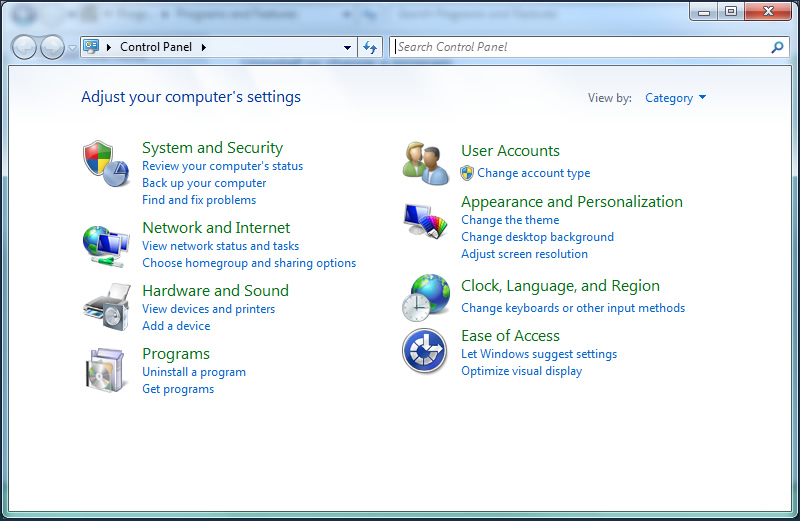Open the User Accounts people icon

point(426,163)
